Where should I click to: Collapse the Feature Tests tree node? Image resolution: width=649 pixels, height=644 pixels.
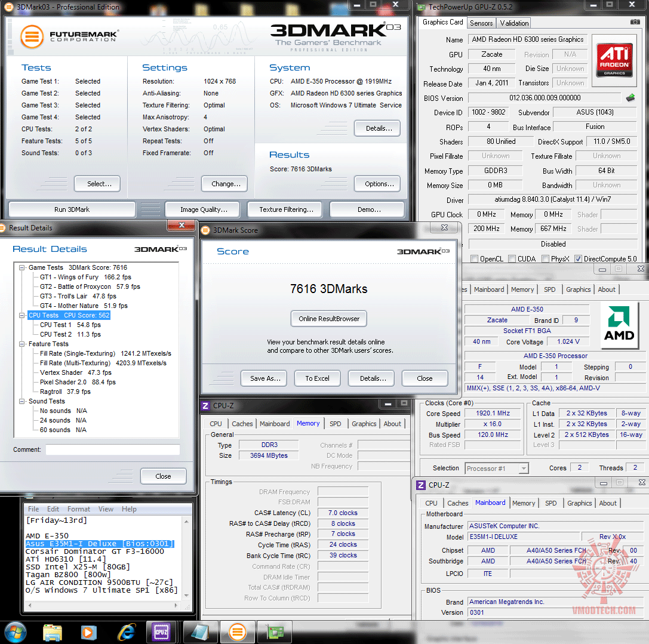click(x=21, y=344)
